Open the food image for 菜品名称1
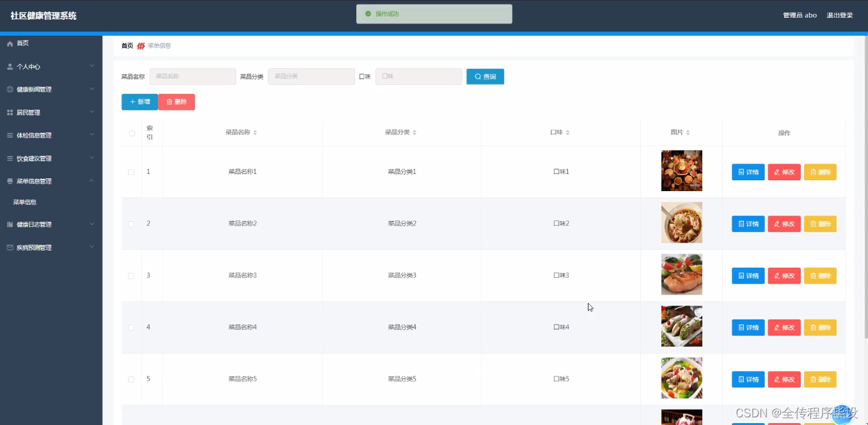This screenshot has height=425, width=868. pos(682,171)
